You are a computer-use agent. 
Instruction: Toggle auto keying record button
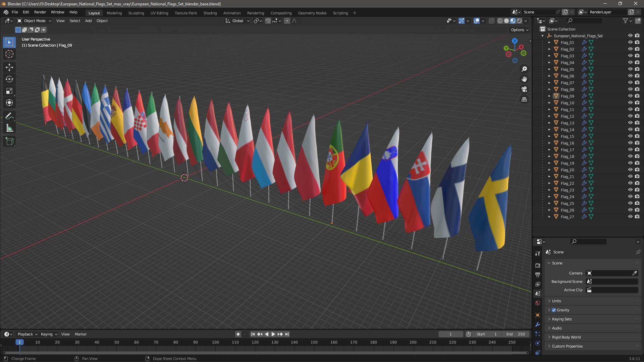point(238,334)
